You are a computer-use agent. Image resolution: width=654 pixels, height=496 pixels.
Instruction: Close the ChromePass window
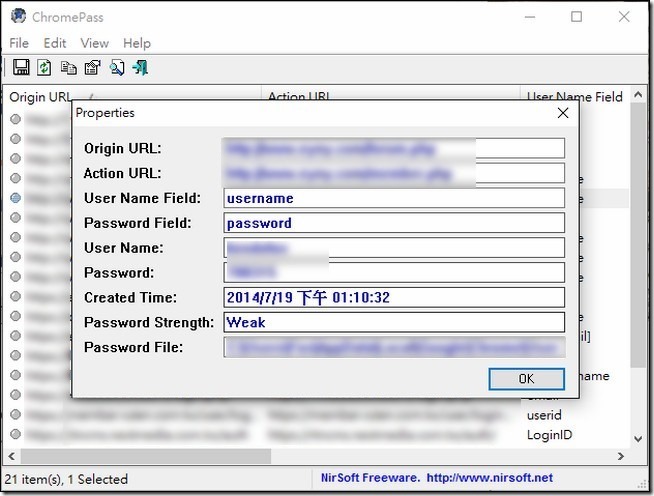click(x=624, y=17)
